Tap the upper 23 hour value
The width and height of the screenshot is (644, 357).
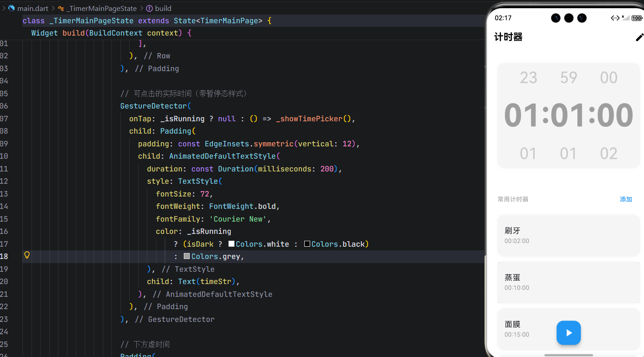[529, 78]
